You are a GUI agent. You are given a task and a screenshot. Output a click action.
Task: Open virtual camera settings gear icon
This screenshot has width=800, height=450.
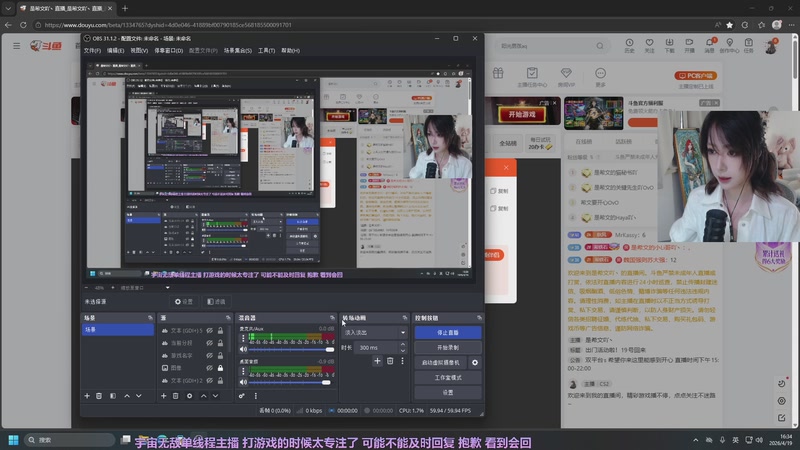point(475,363)
